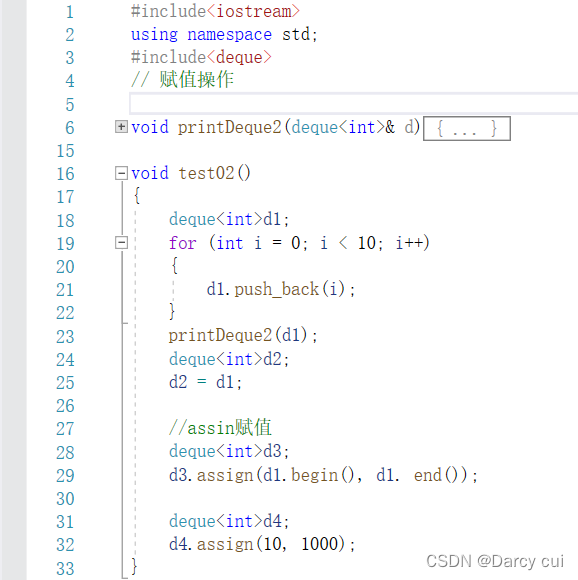Click the 'd1.push_back(i);' statement
Viewport: 578px width, 580px height.
[281, 289]
